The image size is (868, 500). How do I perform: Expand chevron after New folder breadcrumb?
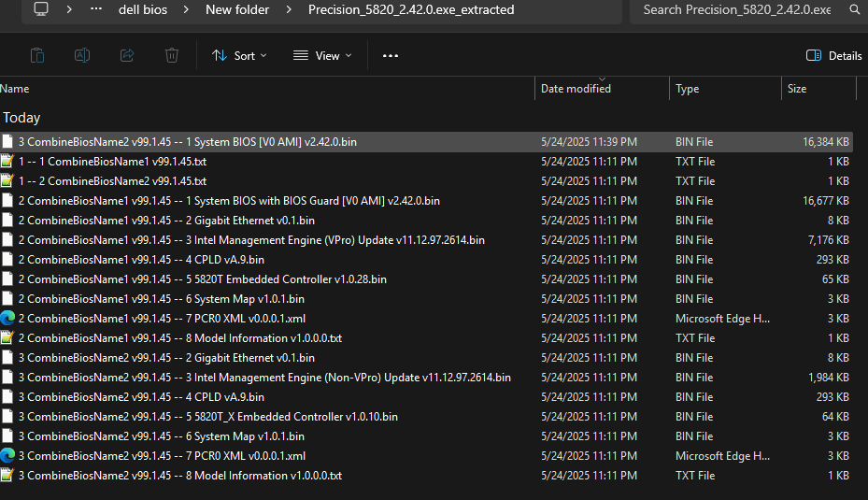[289, 9]
